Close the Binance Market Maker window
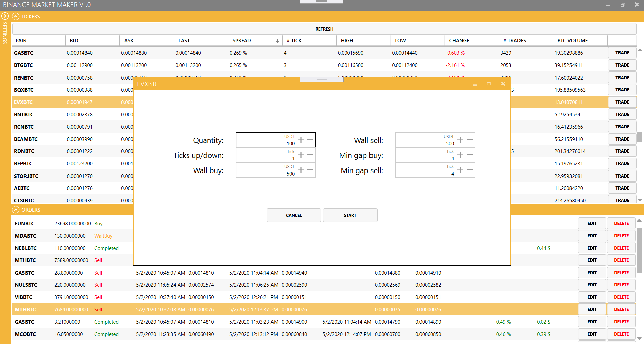The width and height of the screenshot is (644, 344). point(637,5)
